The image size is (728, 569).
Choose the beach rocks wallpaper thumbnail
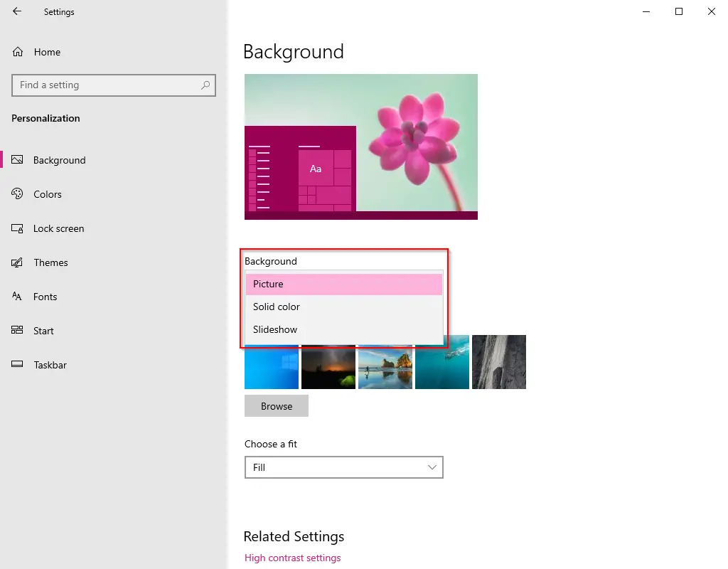pos(385,366)
